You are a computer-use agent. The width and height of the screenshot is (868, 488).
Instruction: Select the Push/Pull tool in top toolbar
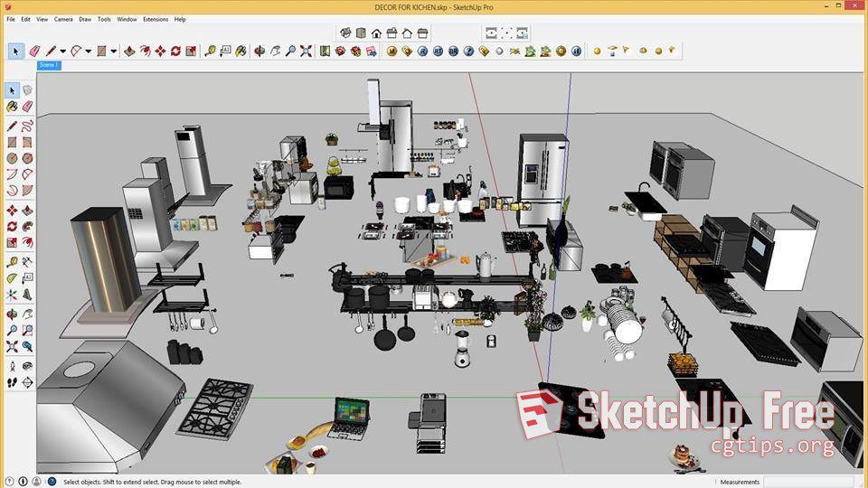[x=130, y=52]
